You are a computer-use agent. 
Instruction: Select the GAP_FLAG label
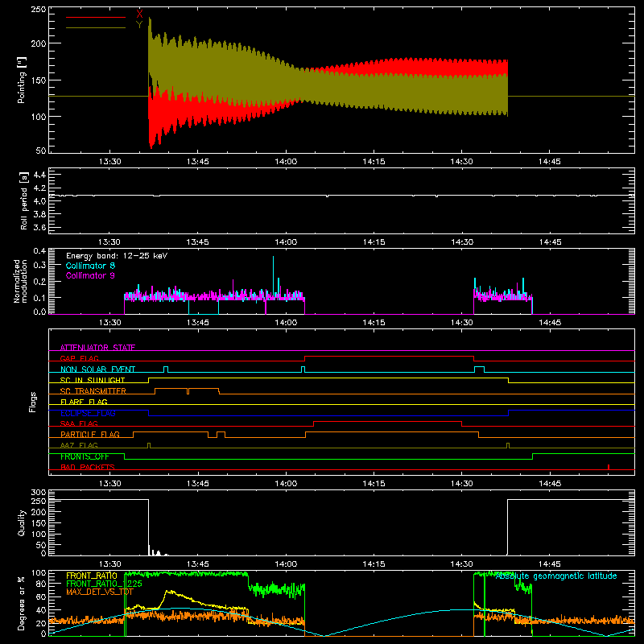pyautogui.click(x=80, y=358)
